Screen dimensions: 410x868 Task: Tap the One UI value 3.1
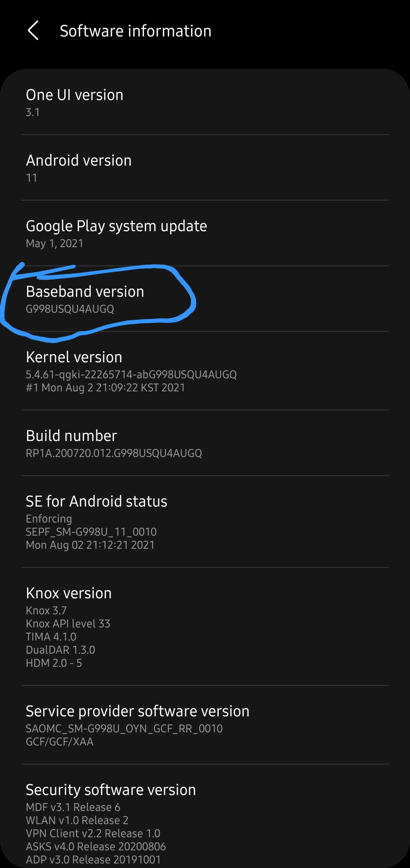pyautogui.click(x=33, y=112)
